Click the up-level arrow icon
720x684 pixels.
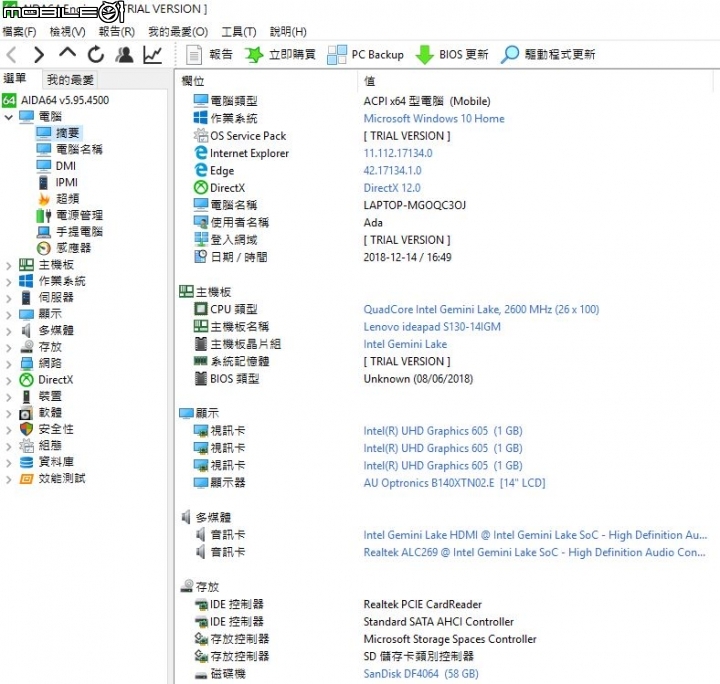click(68, 53)
